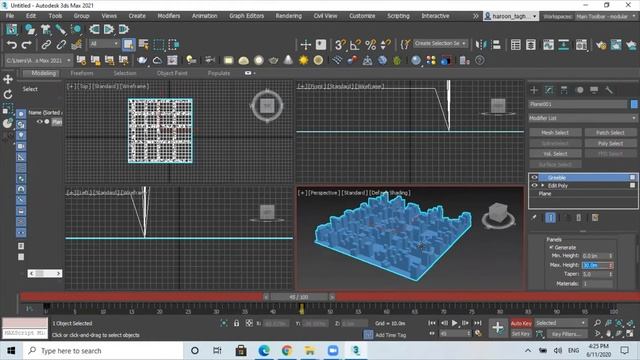Open the selection filter All dropdown
Viewport: 640px width, 360px height.
pyautogui.click(x=104, y=44)
